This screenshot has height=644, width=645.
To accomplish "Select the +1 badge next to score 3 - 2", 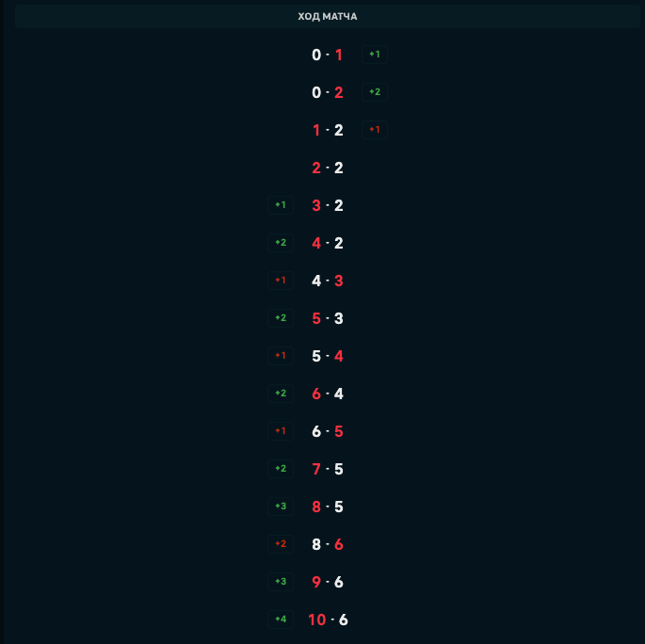I will (x=281, y=205).
